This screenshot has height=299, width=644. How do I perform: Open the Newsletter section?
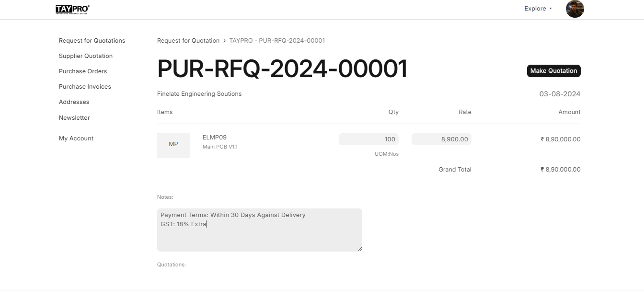click(x=74, y=118)
